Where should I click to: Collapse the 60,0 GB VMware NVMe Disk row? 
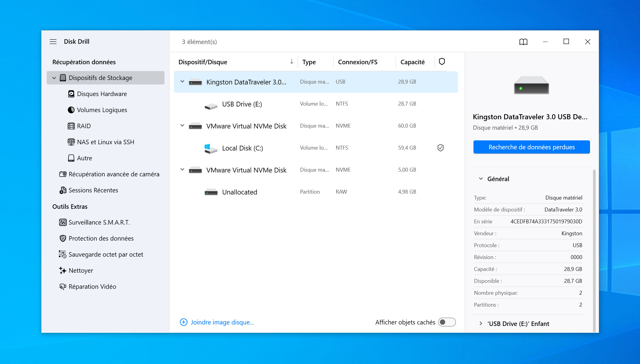pyautogui.click(x=182, y=125)
